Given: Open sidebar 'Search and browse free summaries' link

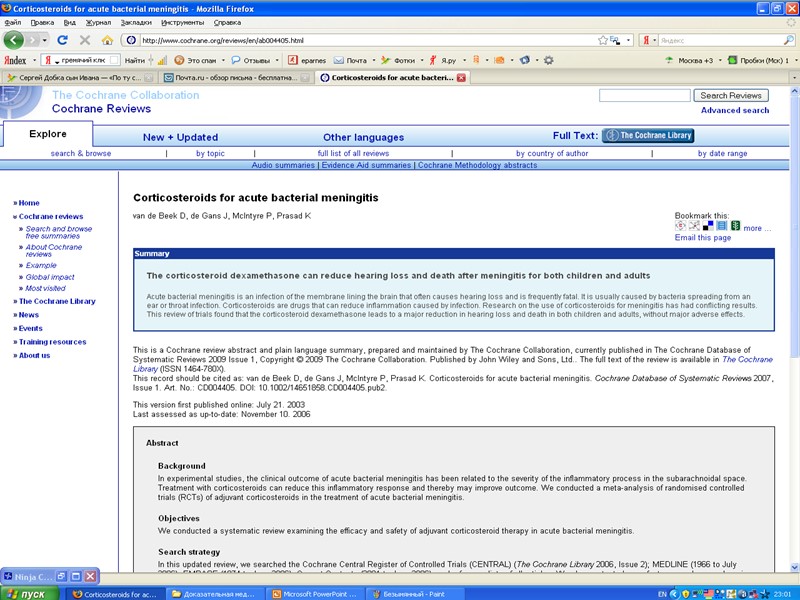Looking at the screenshot, I should 59,232.
